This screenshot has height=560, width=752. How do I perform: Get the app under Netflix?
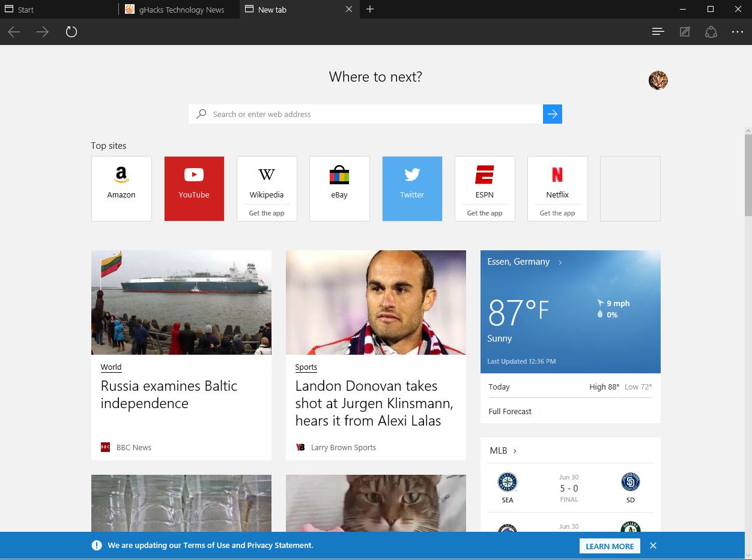click(557, 213)
